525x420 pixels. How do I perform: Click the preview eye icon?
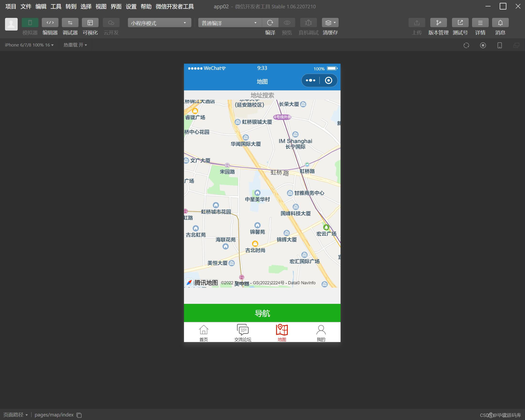tap(287, 23)
